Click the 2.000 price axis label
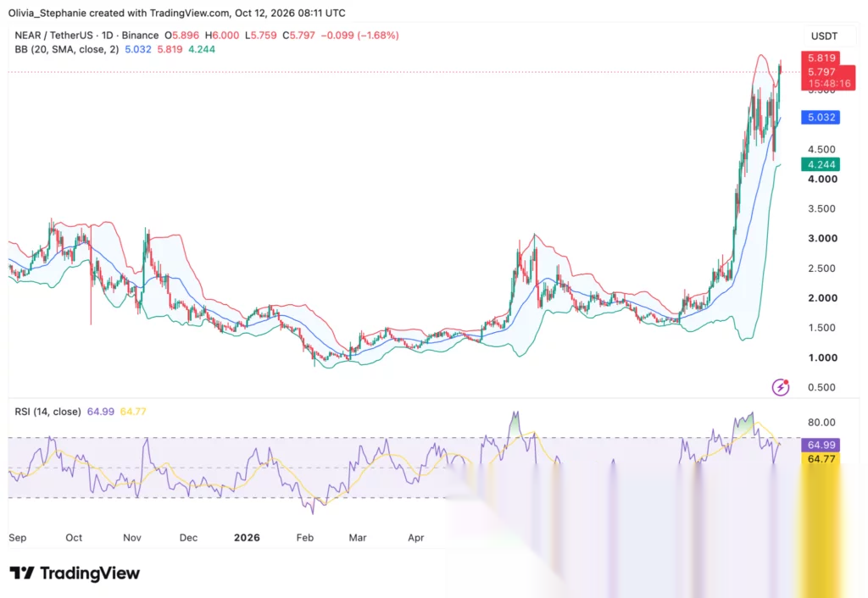The image size is (868, 598). click(822, 298)
